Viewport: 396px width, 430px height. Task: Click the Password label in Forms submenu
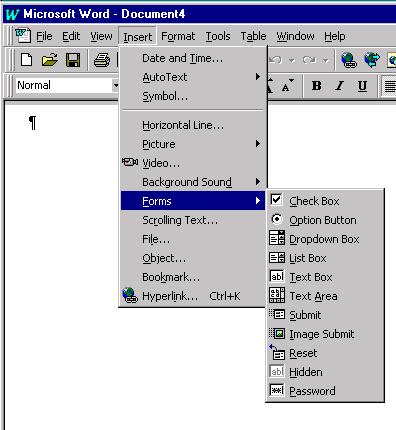[312, 391]
